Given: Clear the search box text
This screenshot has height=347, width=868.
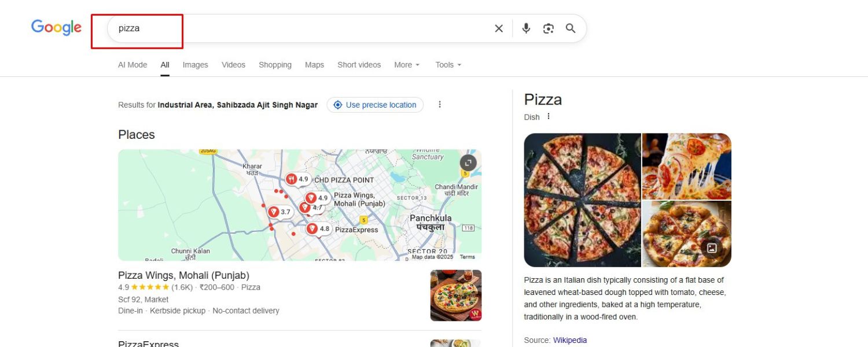Looking at the screenshot, I should pos(498,28).
